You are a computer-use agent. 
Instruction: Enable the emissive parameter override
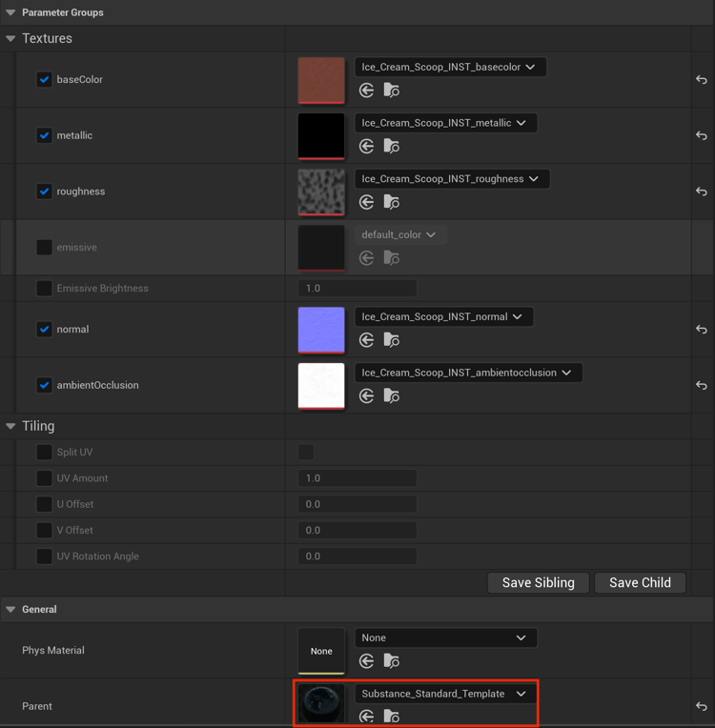(x=44, y=247)
